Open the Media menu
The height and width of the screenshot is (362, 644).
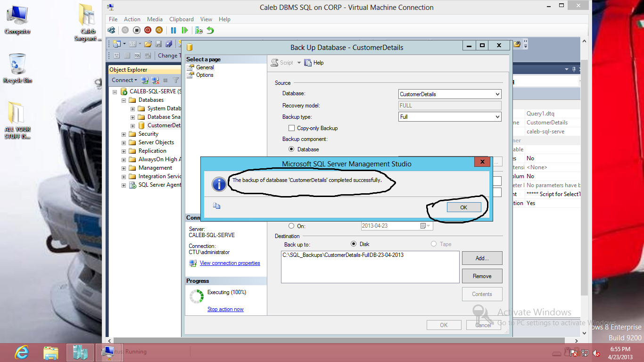pyautogui.click(x=155, y=19)
